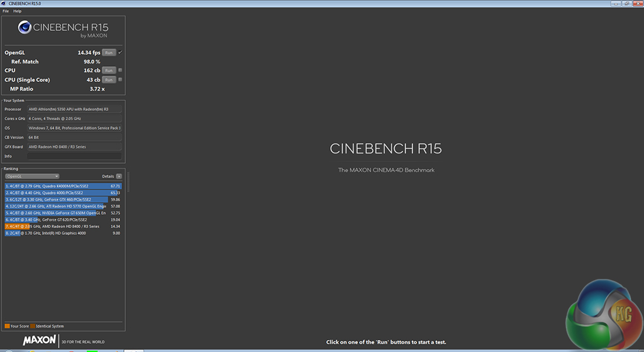This screenshot has height=352, width=644.
Task: Click the 14.34 fps OpenGL score
Action: [89, 53]
